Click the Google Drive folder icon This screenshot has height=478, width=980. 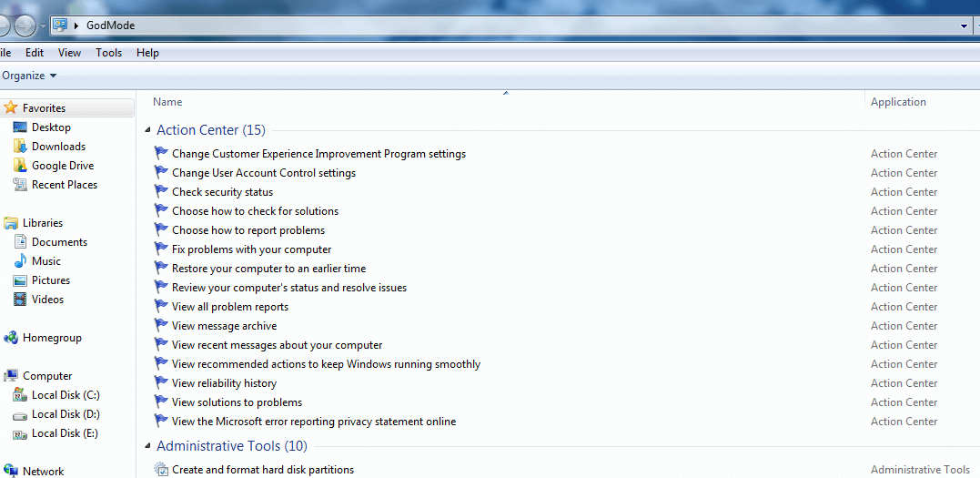(20, 165)
